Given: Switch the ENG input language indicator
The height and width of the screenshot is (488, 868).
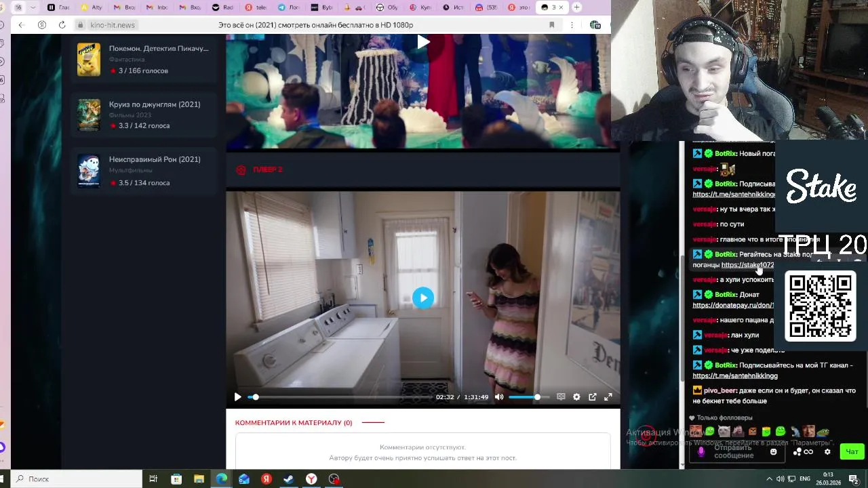Looking at the screenshot, I should point(805,479).
